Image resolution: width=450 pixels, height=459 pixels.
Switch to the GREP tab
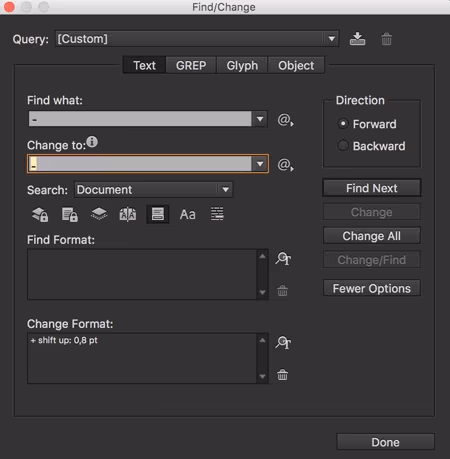pyautogui.click(x=191, y=65)
